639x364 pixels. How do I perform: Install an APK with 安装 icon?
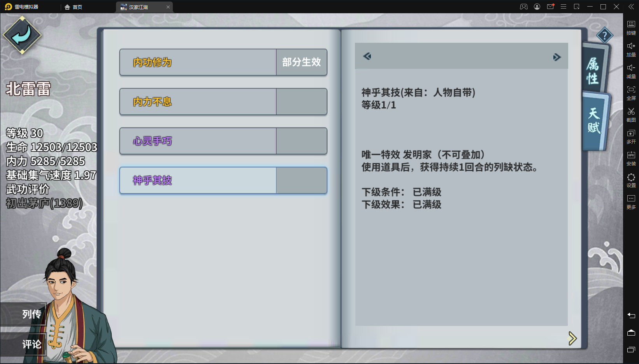coord(631,158)
